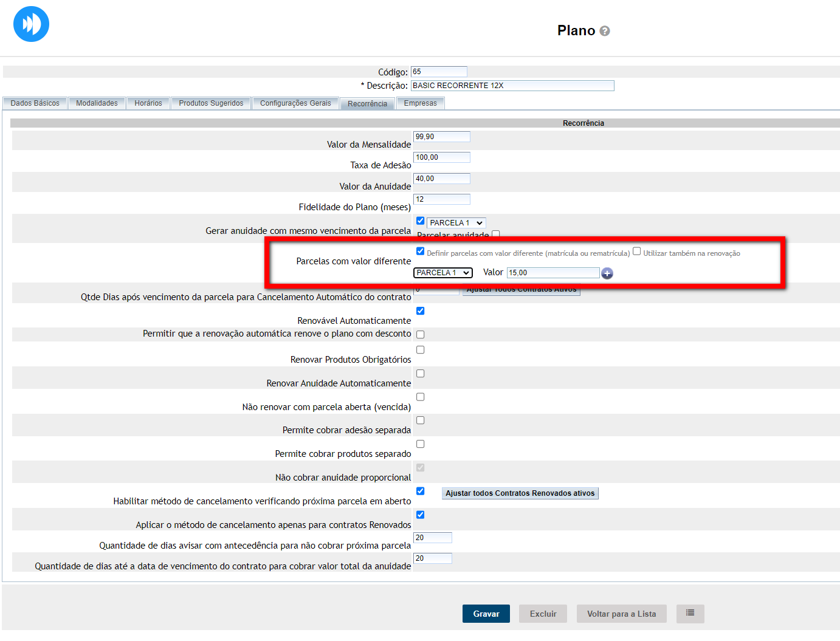Click the list icon button at bottom

point(690,613)
